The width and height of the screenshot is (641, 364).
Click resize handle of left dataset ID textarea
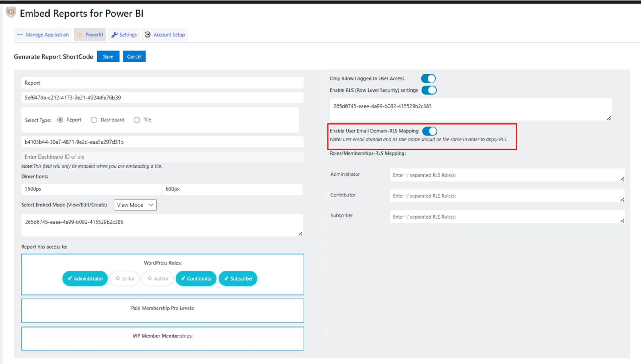pyautogui.click(x=300, y=234)
